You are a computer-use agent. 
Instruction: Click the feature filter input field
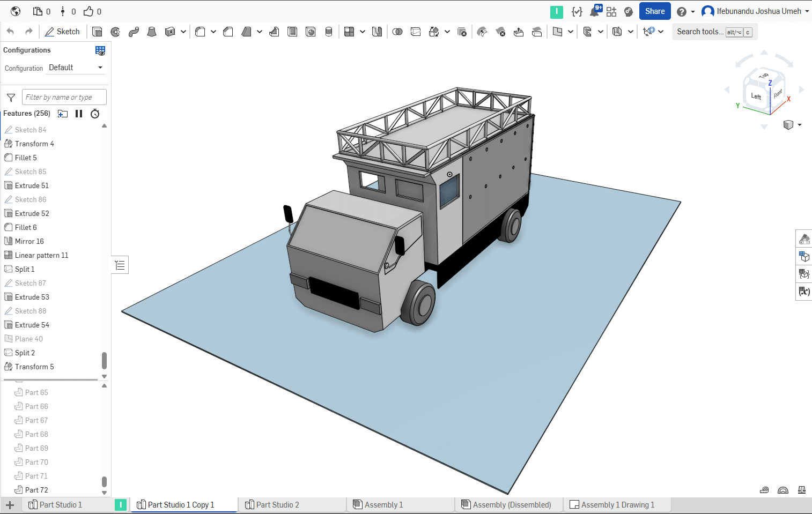point(64,97)
